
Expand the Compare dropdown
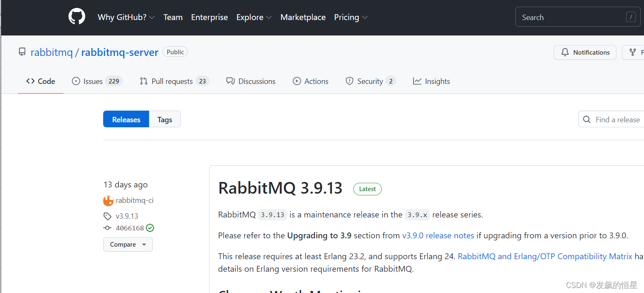(128, 245)
